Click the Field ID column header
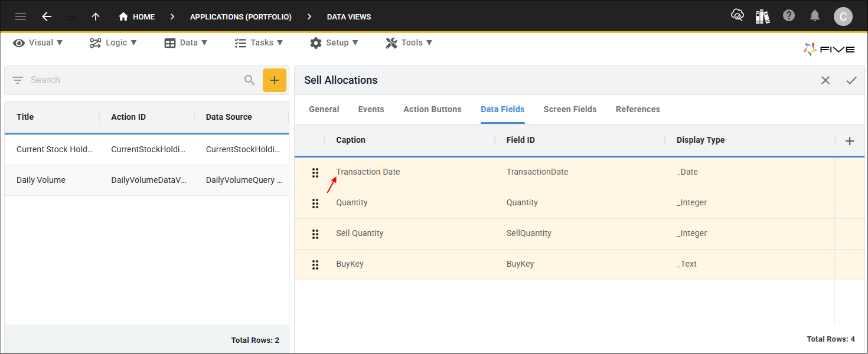Viewport: 868px width, 354px height. [521, 140]
